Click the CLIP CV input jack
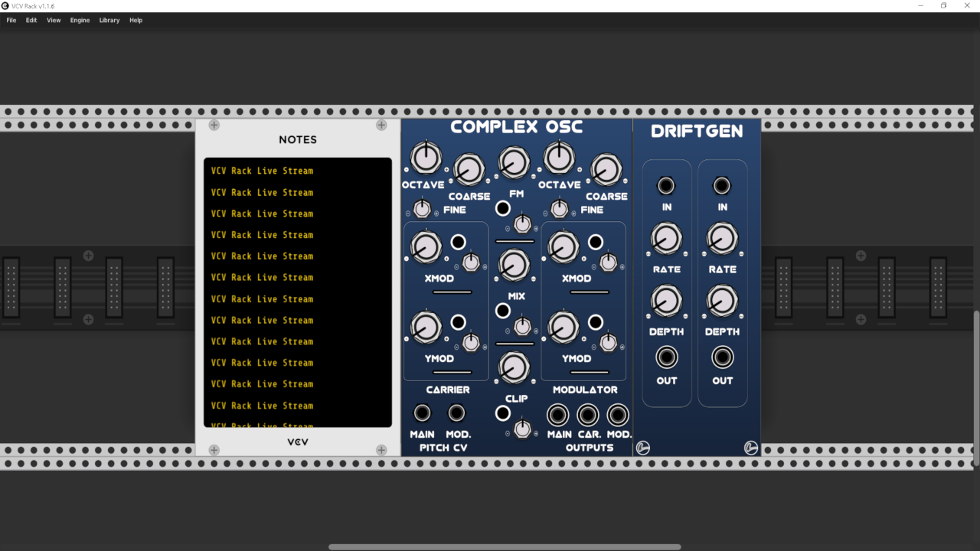 coord(503,413)
